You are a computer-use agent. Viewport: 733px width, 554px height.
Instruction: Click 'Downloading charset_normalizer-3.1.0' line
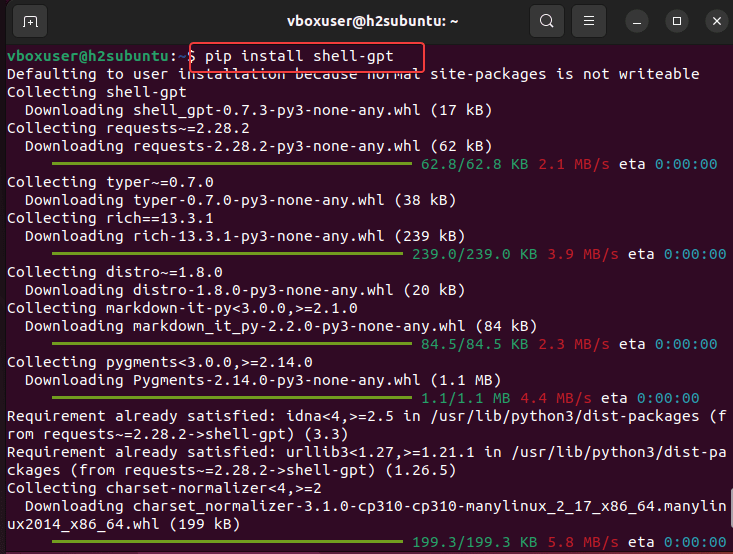coord(366,515)
